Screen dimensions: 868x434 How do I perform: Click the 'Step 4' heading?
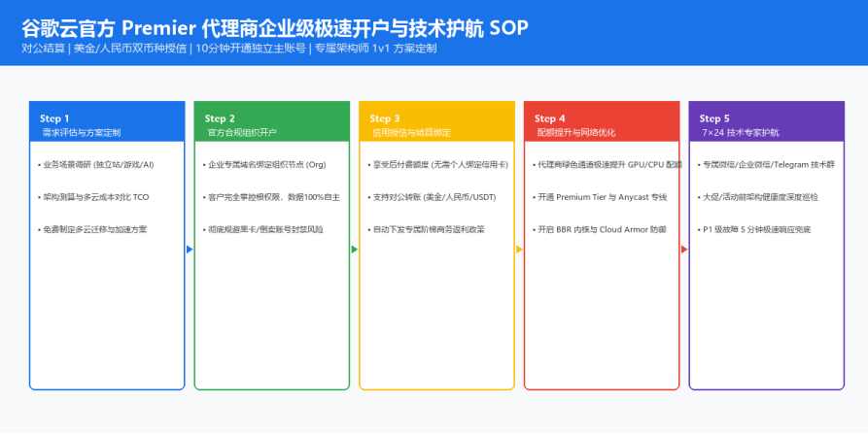point(550,118)
